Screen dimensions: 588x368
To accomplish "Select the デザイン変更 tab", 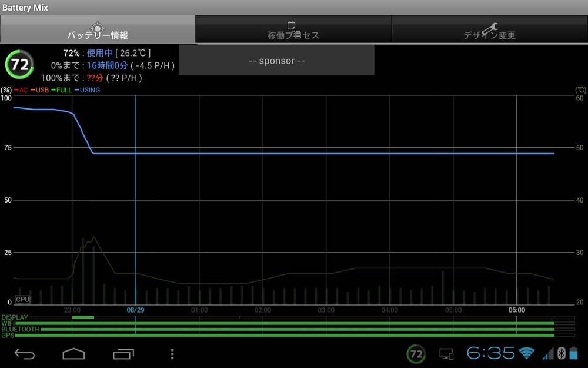I will coord(489,30).
